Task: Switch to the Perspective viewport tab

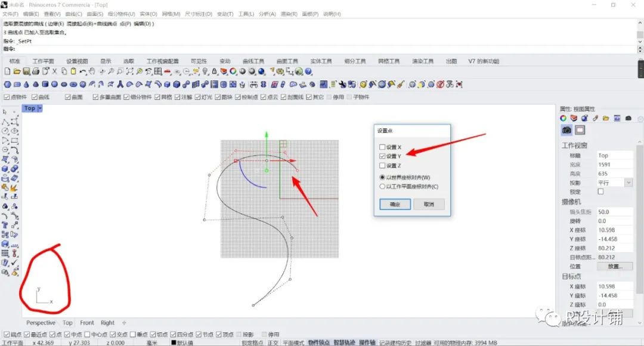Action: 41,323
